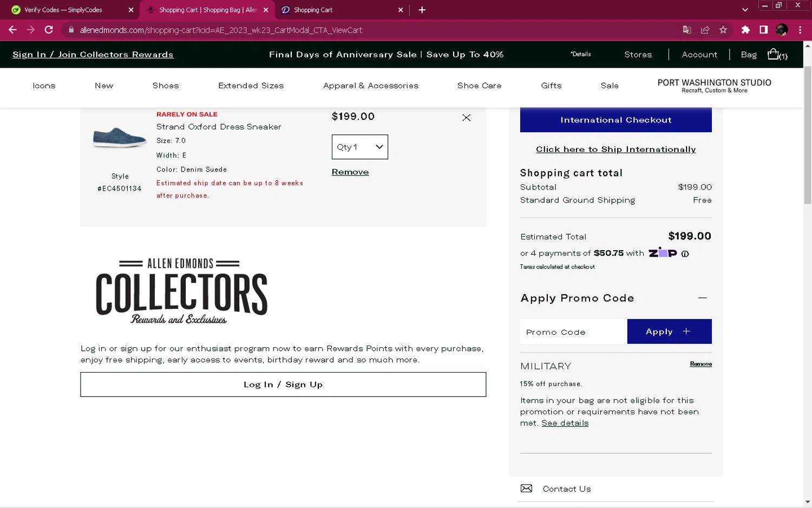The height and width of the screenshot is (508, 812).
Task: Open the tab search chevron
Action: pyautogui.click(x=745, y=10)
